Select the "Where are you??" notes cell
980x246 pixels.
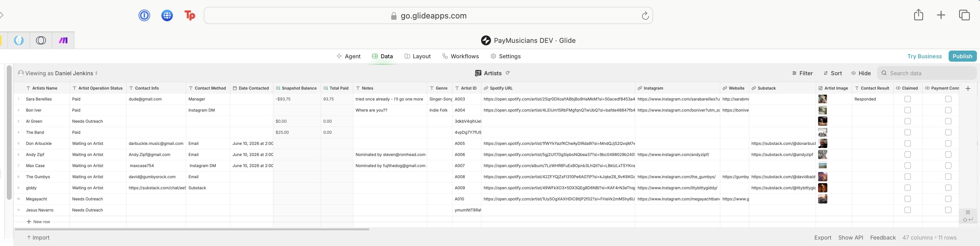pos(390,110)
